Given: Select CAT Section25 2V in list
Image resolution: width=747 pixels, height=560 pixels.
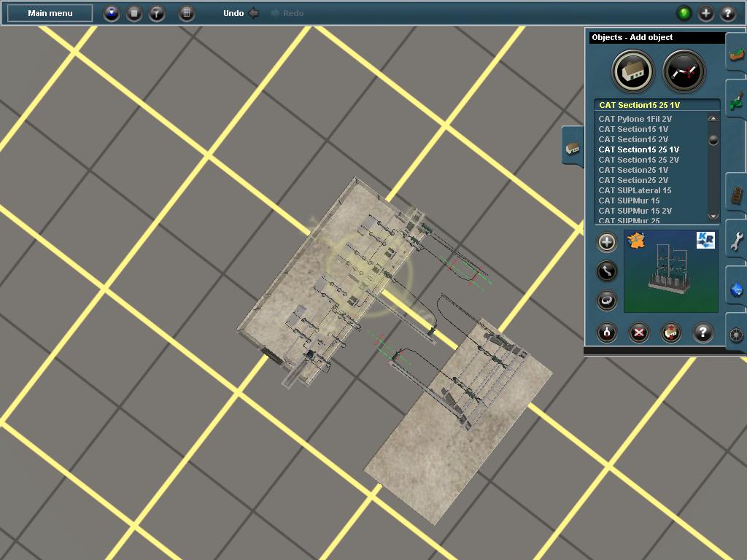Looking at the screenshot, I should pyautogui.click(x=633, y=181).
